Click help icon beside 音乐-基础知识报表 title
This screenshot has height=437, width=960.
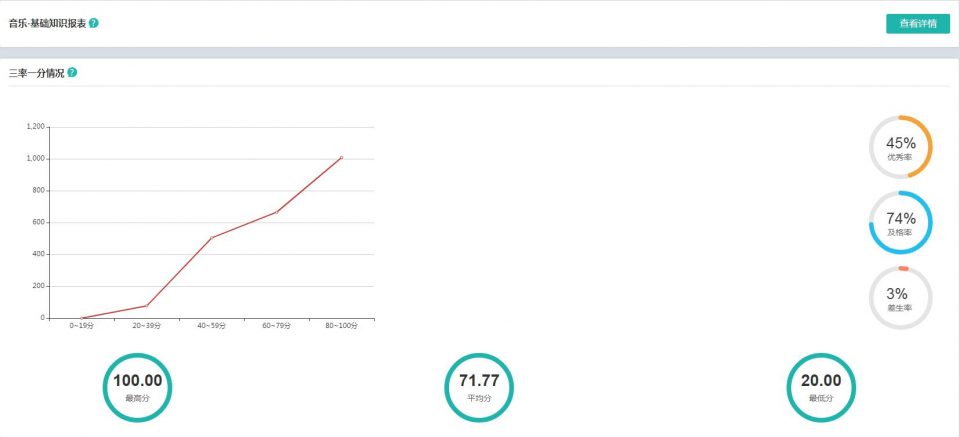point(94,23)
